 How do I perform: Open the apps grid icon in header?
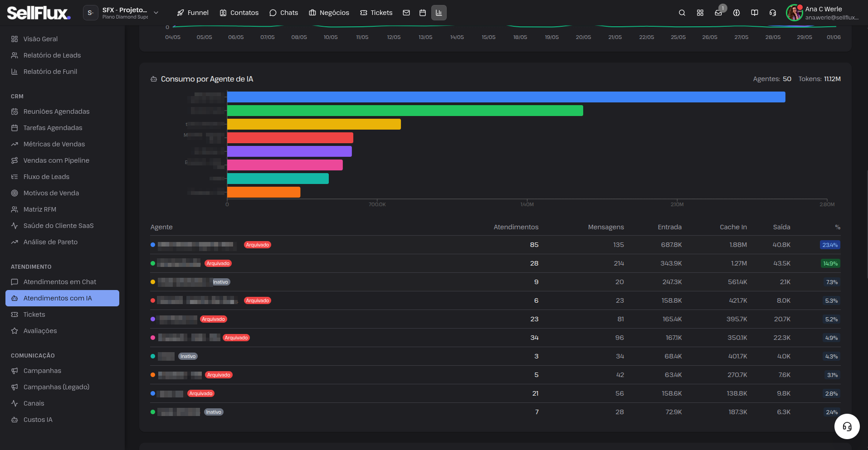point(700,13)
